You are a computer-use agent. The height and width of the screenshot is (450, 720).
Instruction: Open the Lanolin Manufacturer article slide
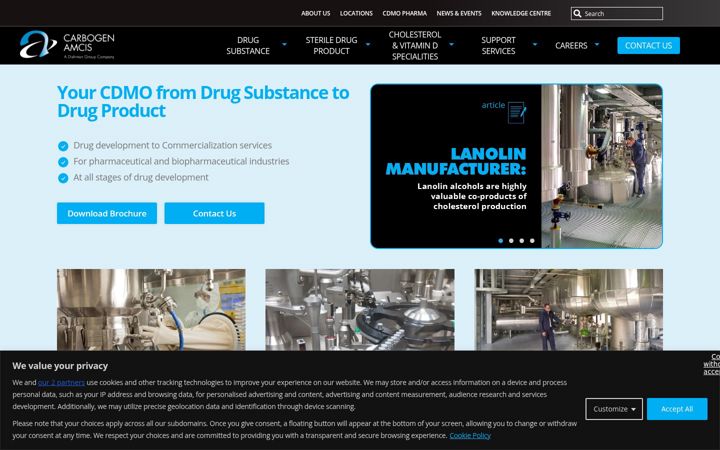517,166
